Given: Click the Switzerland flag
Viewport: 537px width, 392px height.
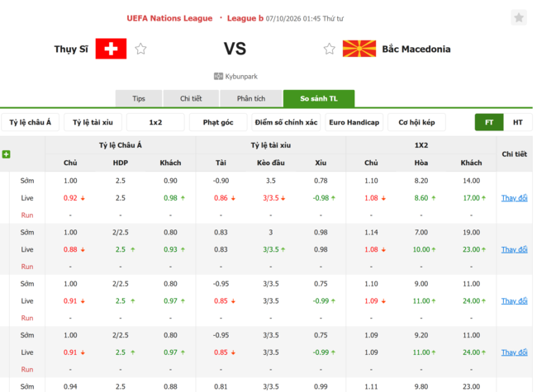Looking at the screenshot, I should click(x=111, y=49).
